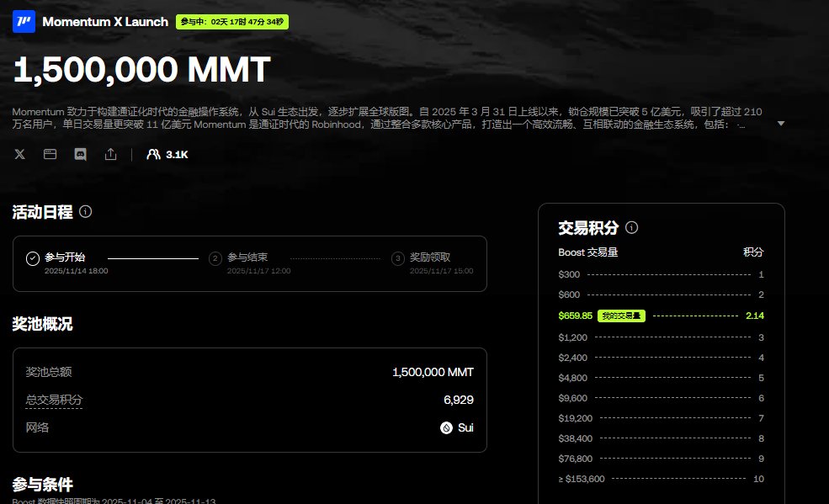
Task: Select the 参与结束 step circle
Action: 215,258
